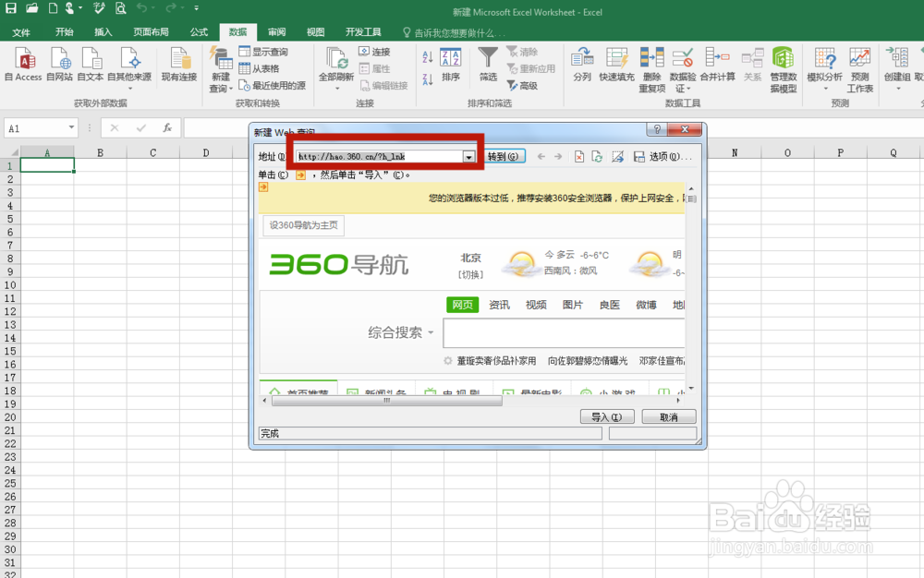Click the 综合搜索 dropdown on web page

[x=401, y=332]
